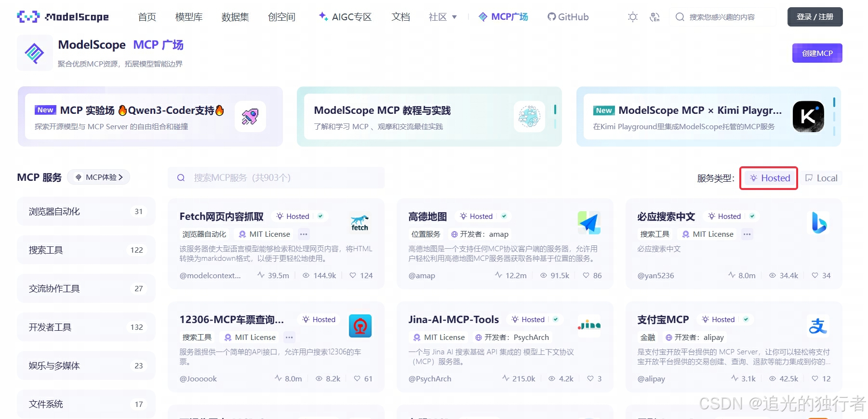Like 必应搜索中文 with heart icon
Screen dimensions: 868x419
point(815,275)
